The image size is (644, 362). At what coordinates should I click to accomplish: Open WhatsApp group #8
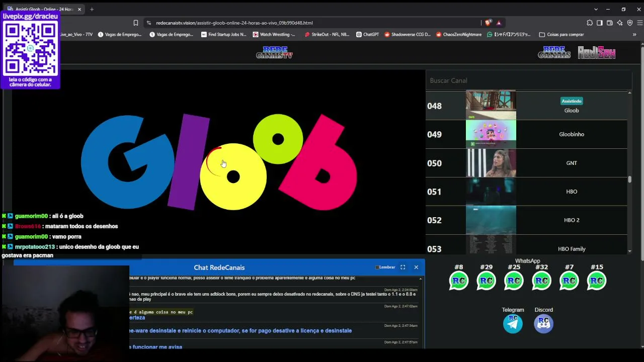click(458, 281)
